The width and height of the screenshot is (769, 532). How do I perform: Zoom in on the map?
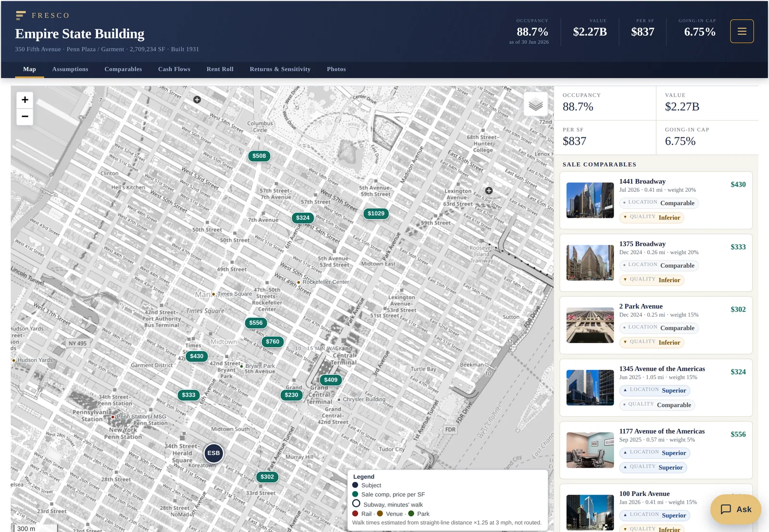click(25, 100)
